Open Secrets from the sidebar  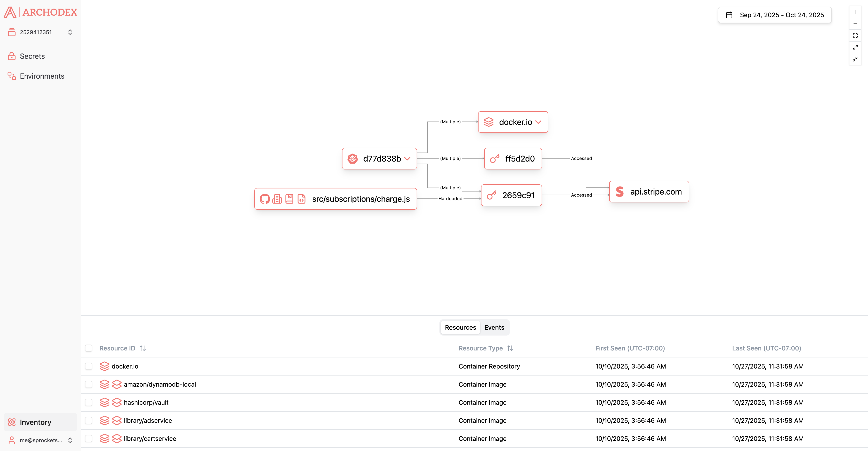click(32, 56)
